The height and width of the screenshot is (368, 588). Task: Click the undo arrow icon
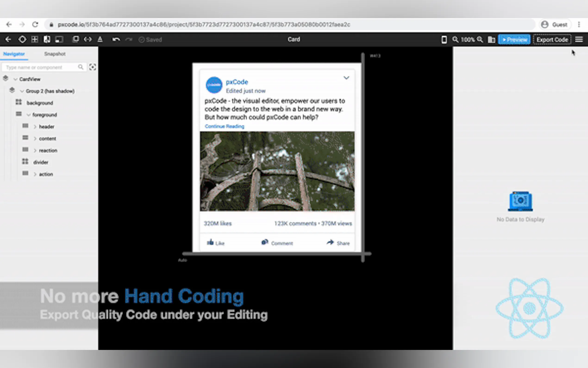116,39
